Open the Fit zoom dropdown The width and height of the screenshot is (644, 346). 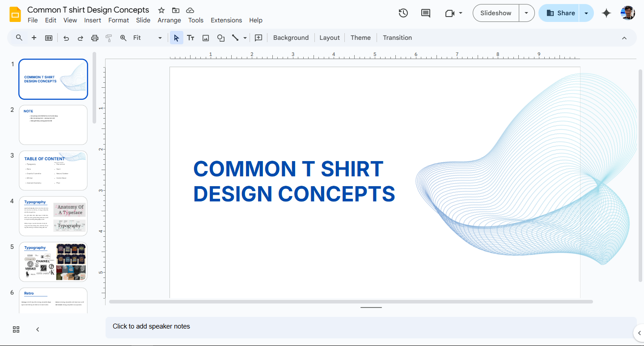(148, 38)
